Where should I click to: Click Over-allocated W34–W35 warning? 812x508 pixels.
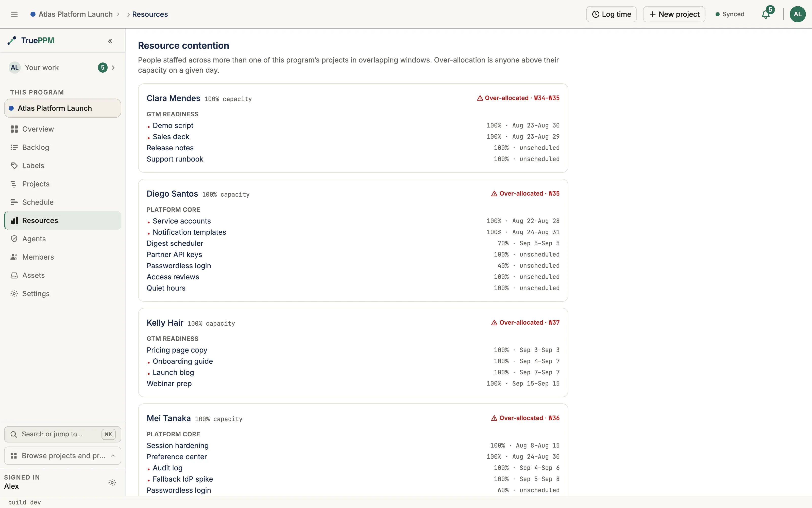pyautogui.click(x=518, y=98)
